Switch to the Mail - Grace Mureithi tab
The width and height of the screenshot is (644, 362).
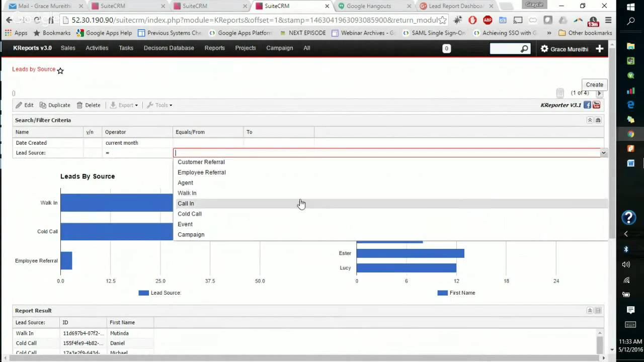click(46, 6)
